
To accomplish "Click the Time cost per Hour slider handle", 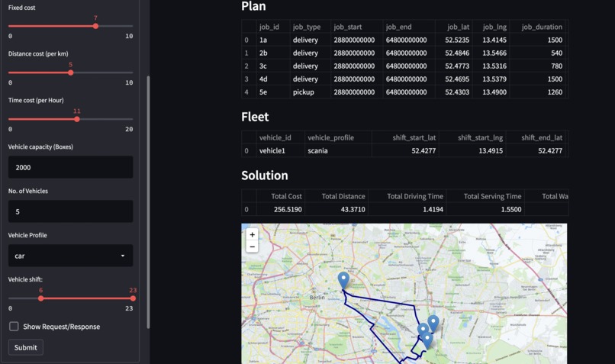I will click(x=77, y=119).
